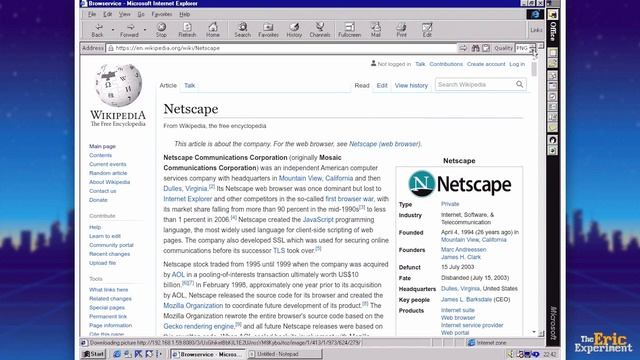Switch to Untitled - Notepad in taskbar
Viewport: 640px width, 360px height.
coord(284,354)
